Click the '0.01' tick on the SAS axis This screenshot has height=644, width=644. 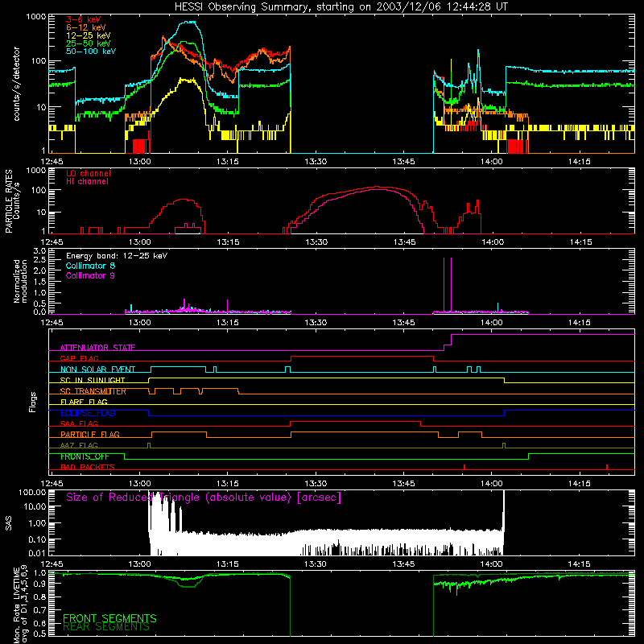click(37, 553)
